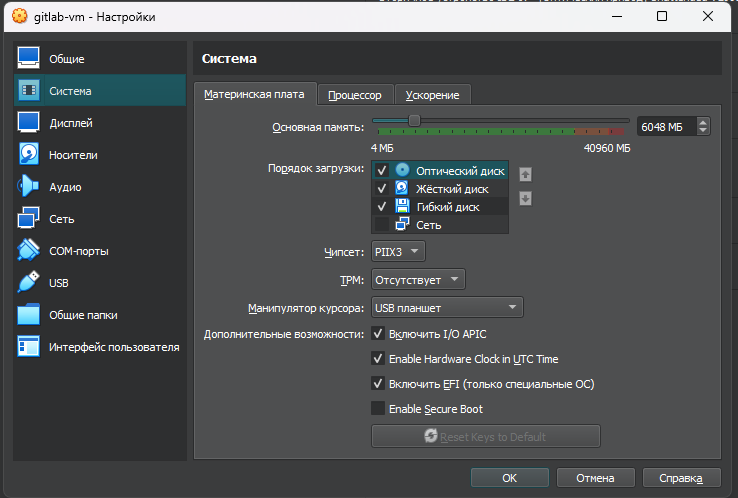The width and height of the screenshot is (738, 498).
Task: Toggle Включить EFI checkbox
Action: [x=378, y=383]
